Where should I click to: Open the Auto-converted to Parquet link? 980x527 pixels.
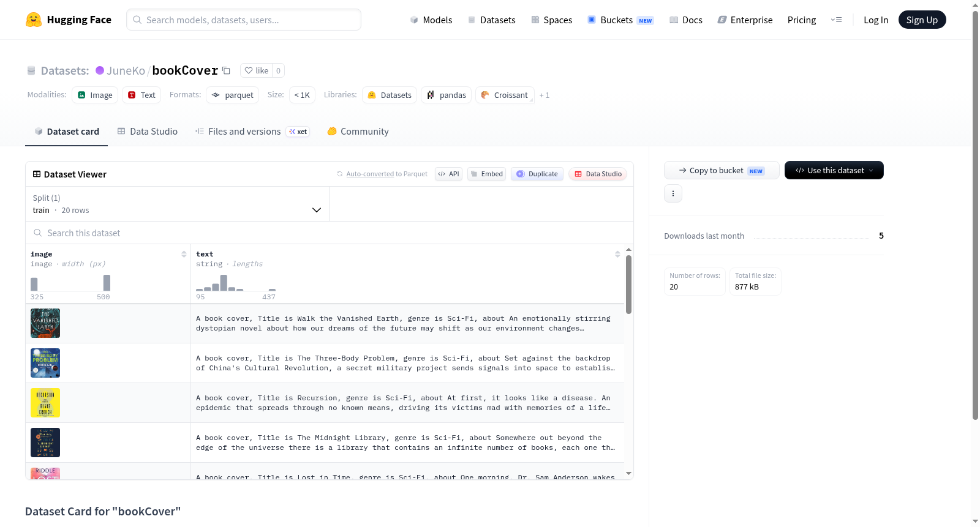pyautogui.click(x=387, y=174)
